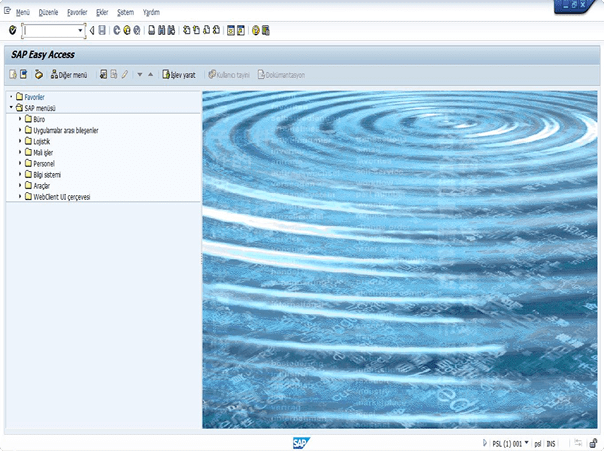
Task: Click the Diğer menü button
Action: tap(69, 75)
